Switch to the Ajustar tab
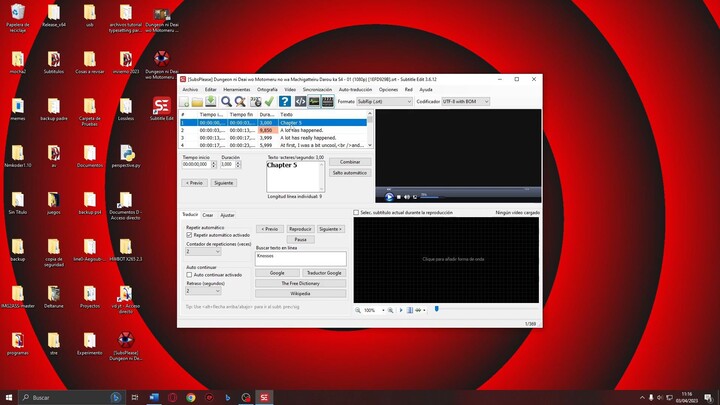The image size is (720, 405). tap(227, 215)
